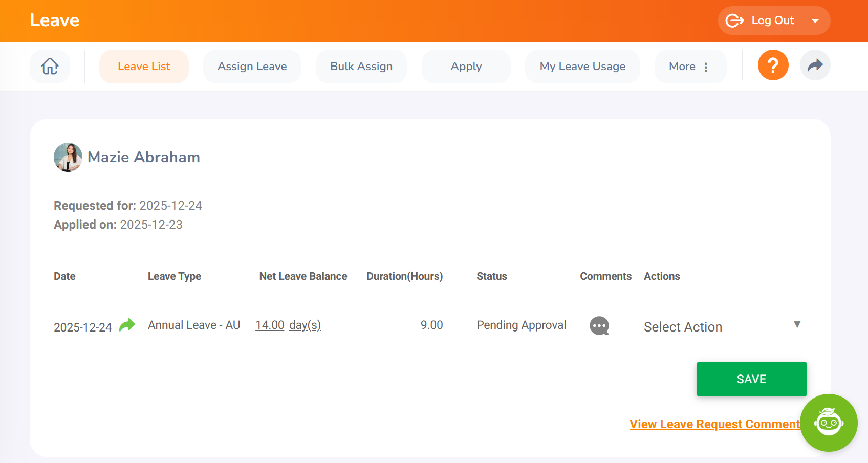Open the Select Action dropdown
868x463 pixels.
(x=722, y=327)
